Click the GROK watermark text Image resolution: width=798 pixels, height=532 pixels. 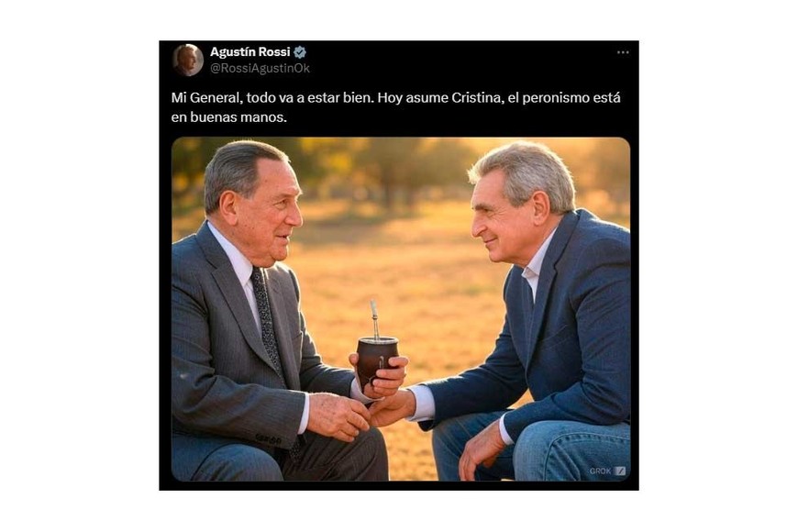pos(601,471)
